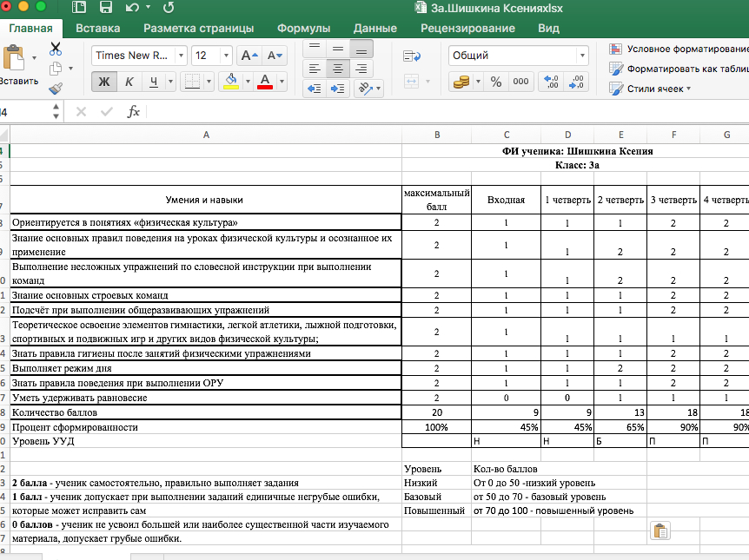Click the fx insert function icon
This screenshot has width=749, height=560.
[x=133, y=112]
